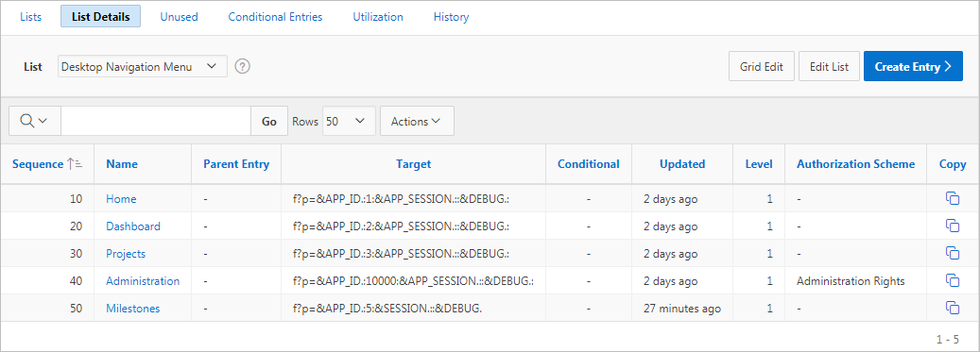Screen dimensions: 980x352
Task: Click sequence value 10
Action: (x=77, y=199)
